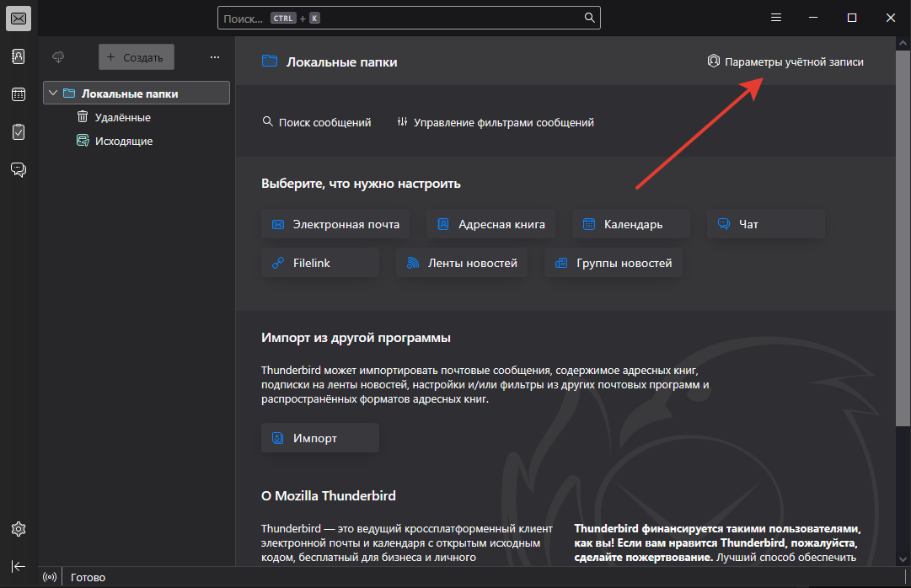The height and width of the screenshot is (588, 911).
Task: Click the Создать button
Action: (x=137, y=57)
